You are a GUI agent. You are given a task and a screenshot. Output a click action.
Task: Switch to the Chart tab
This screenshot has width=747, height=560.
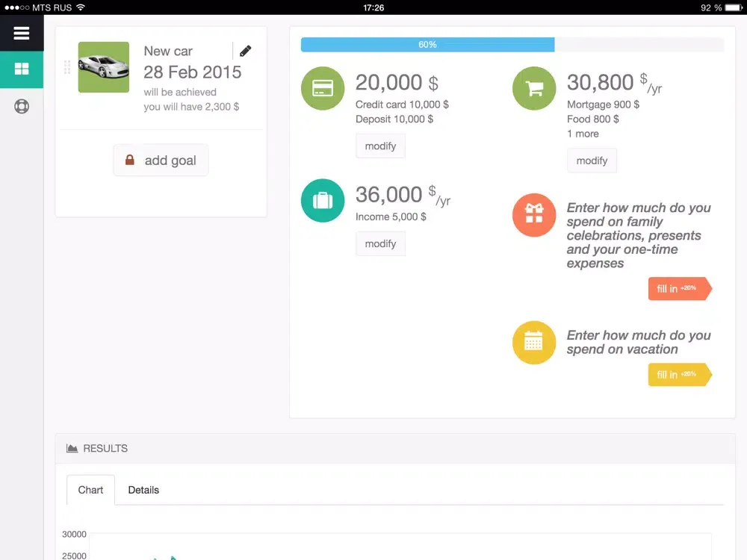(90, 490)
